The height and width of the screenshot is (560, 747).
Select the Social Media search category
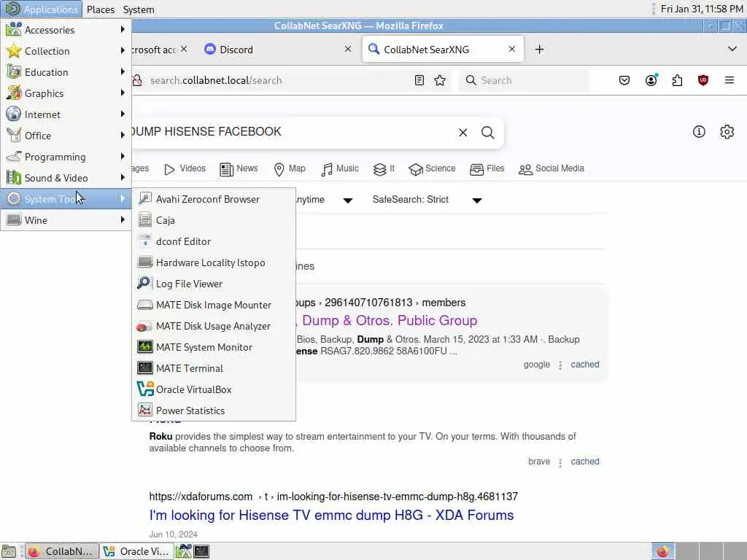[x=551, y=168]
